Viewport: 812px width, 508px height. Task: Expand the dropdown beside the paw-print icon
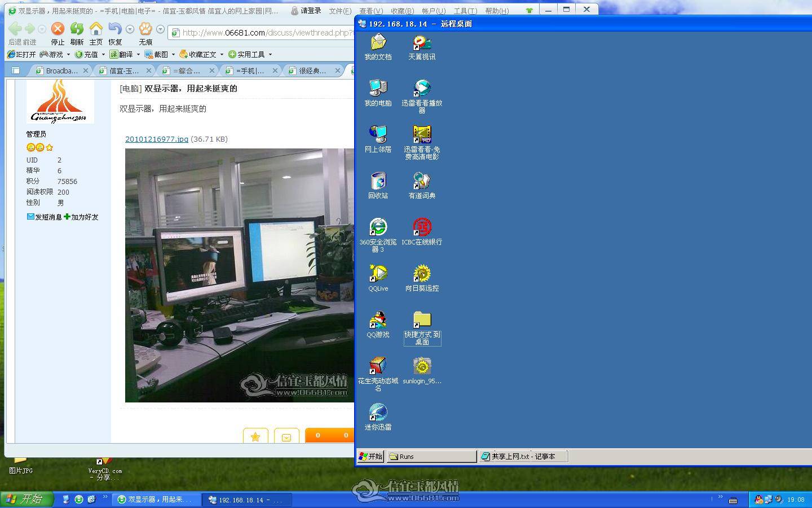click(x=160, y=29)
